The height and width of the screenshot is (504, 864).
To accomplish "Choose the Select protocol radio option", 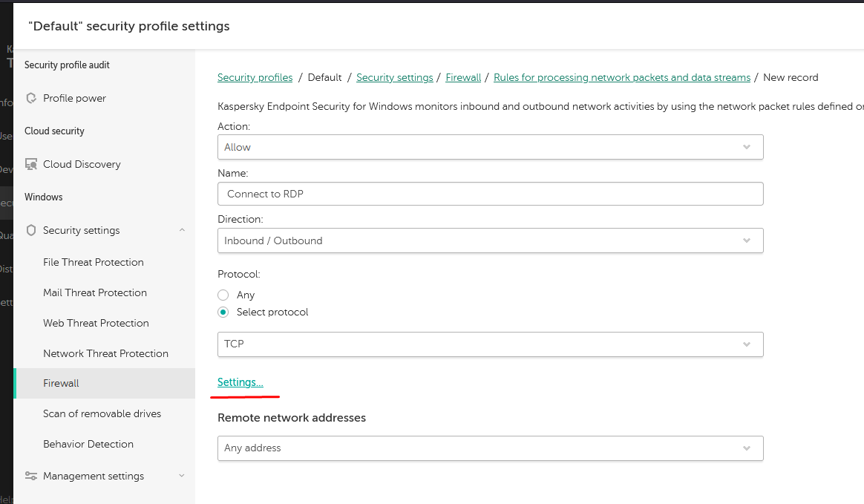I will (x=223, y=312).
